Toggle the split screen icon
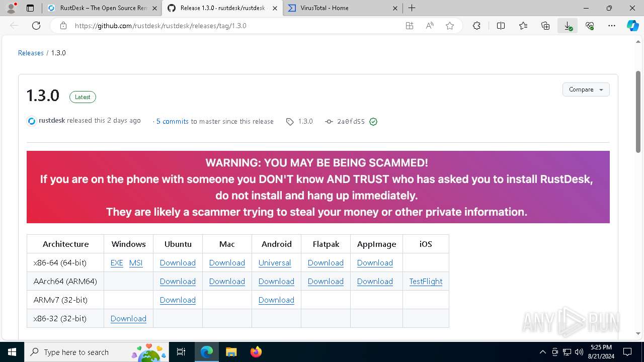The image size is (644, 362). click(501, 26)
